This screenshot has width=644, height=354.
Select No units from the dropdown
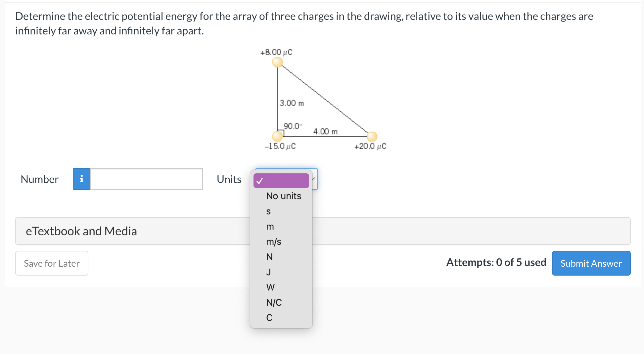coord(283,196)
